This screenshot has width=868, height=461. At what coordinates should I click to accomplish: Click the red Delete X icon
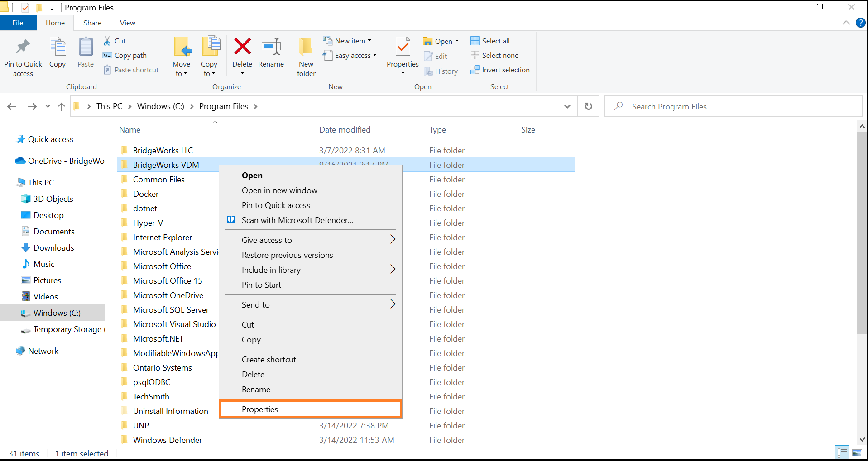tap(243, 46)
